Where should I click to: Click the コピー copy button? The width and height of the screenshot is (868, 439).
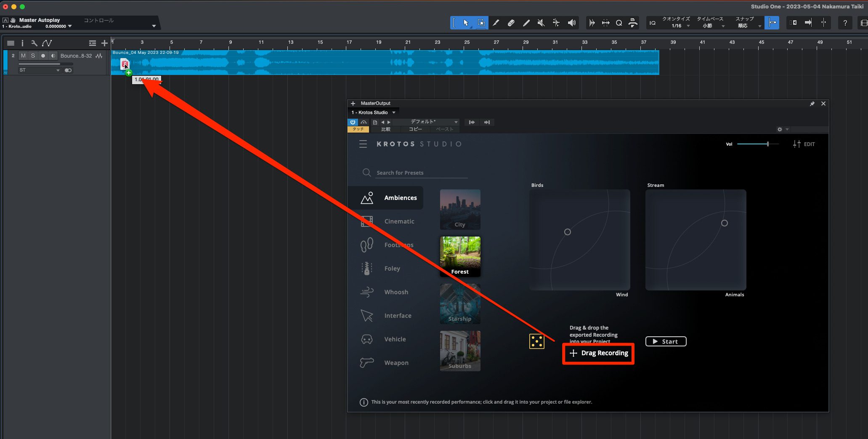415,129
